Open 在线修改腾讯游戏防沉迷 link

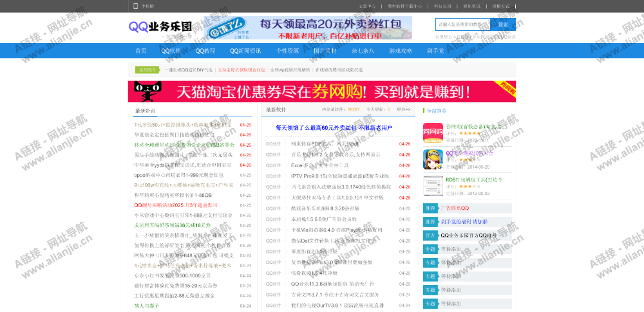(339, 70)
